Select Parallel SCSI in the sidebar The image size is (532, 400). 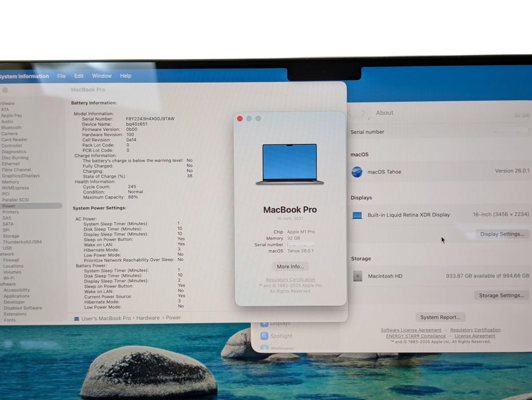point(15,200)
